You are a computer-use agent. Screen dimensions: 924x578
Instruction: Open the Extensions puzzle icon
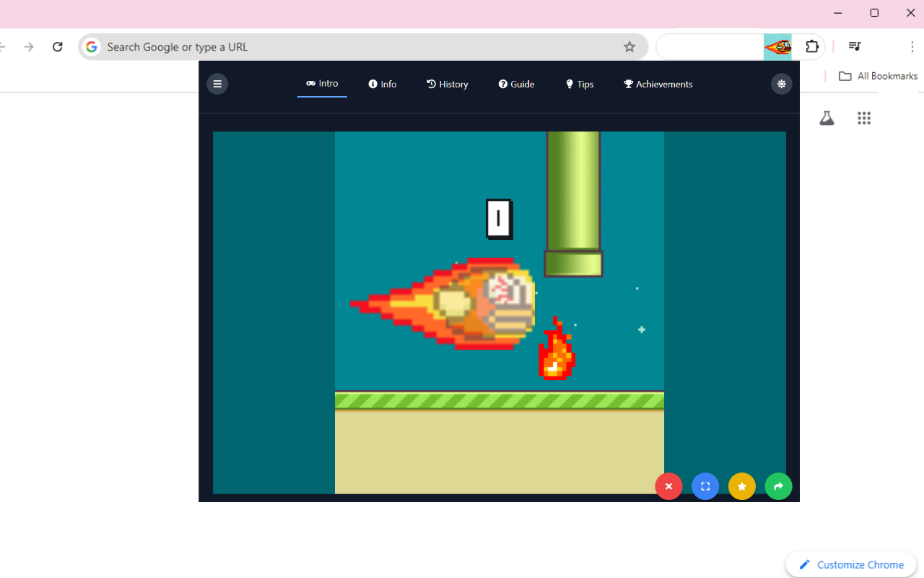pyautogui.click(x=812, y=46)
